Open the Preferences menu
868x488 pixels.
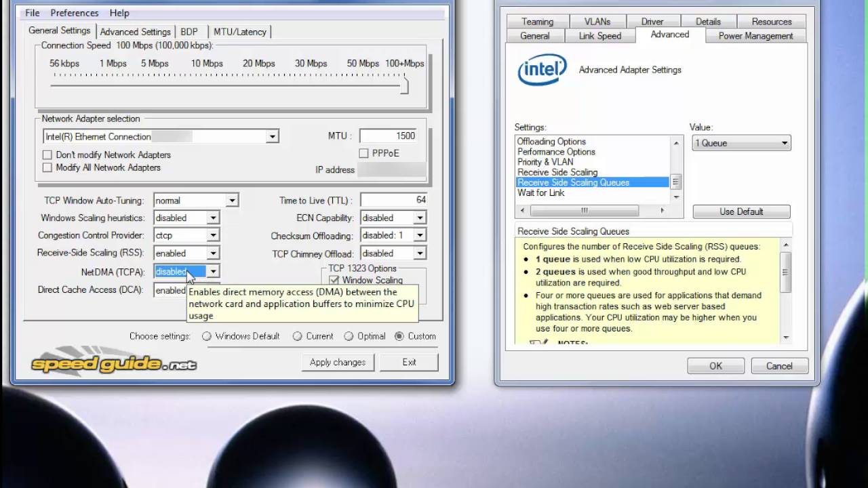[x=75, y=13]
